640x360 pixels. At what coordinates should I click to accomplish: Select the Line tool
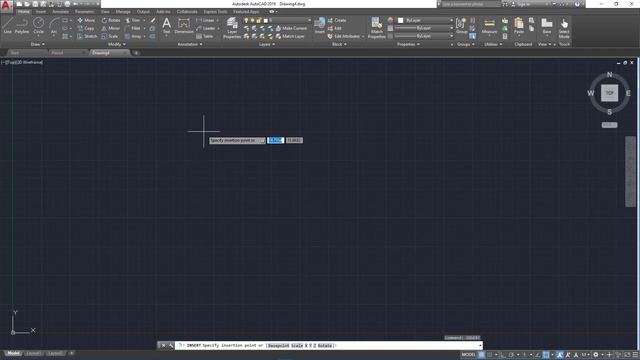[7, 25]
